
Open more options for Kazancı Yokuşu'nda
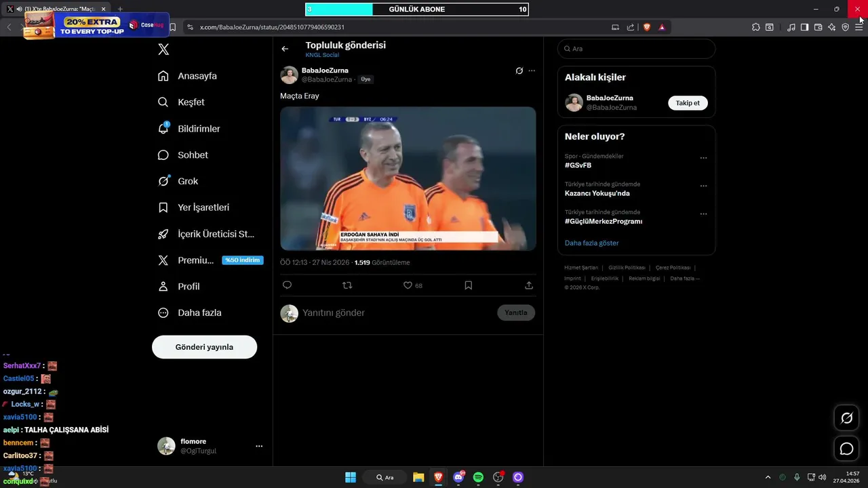tap(703, 186)
